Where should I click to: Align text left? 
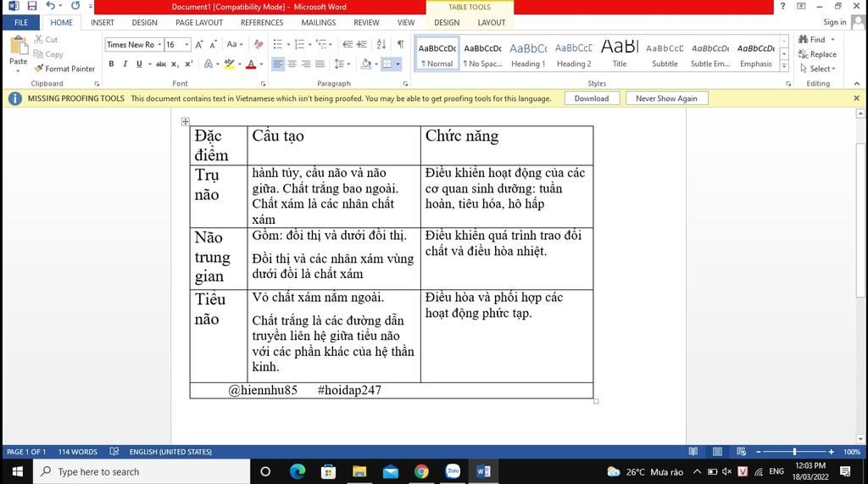pos(278,64)
